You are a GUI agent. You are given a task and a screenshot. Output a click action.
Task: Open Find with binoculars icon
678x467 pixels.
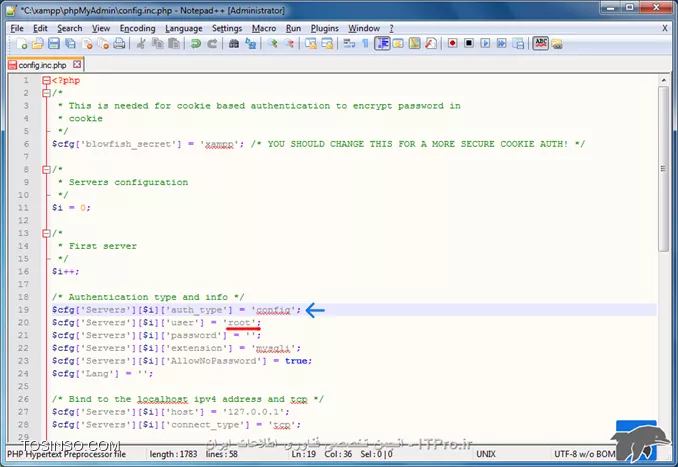234,44
